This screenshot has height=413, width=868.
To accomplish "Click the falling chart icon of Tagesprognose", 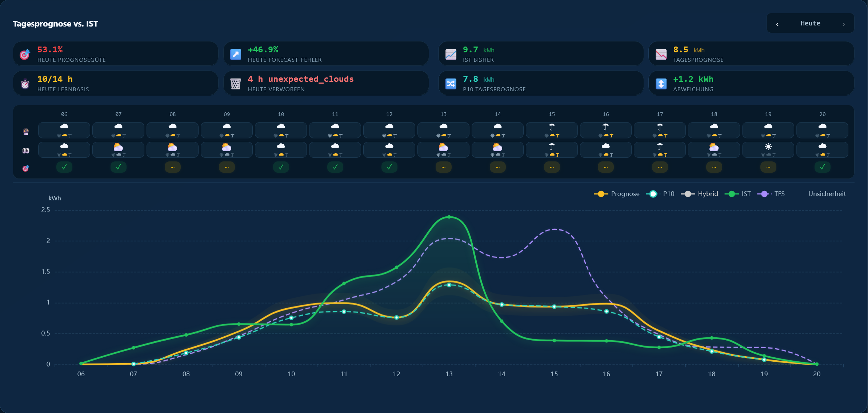I will 661,54.
